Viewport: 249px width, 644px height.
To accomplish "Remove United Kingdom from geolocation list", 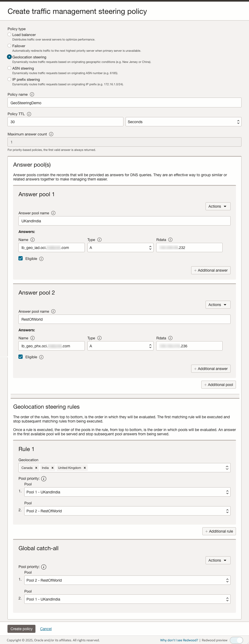I will pyautogui.click(x=85, y=468).
